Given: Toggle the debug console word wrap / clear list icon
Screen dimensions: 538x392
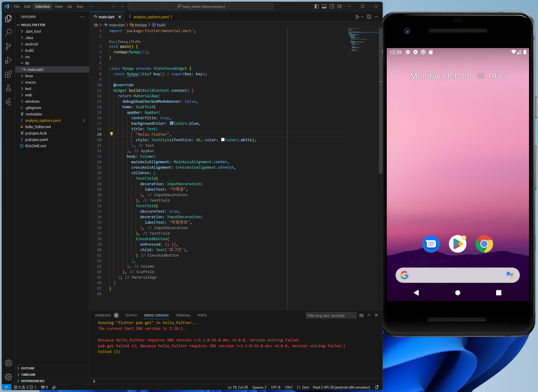Looking at the screenshot, I should [x=361, y=315].
